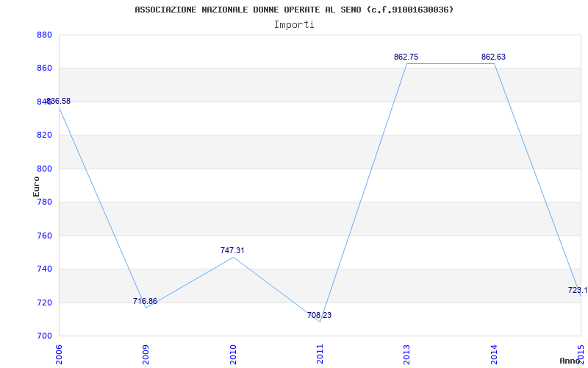
Task: Click the 2014 x-axis label
Action: click(x=494, y=355)
